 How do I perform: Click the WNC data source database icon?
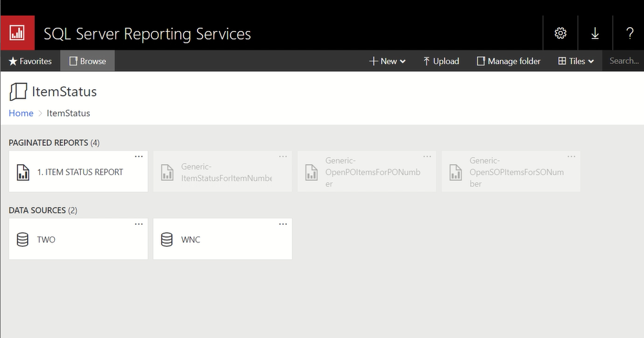coord(167,240)
